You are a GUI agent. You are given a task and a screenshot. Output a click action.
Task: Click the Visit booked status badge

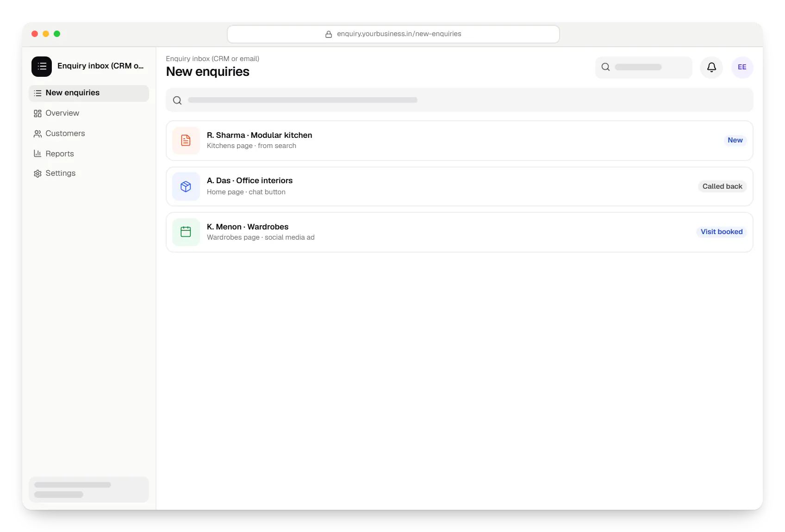(x=721, y=232)
